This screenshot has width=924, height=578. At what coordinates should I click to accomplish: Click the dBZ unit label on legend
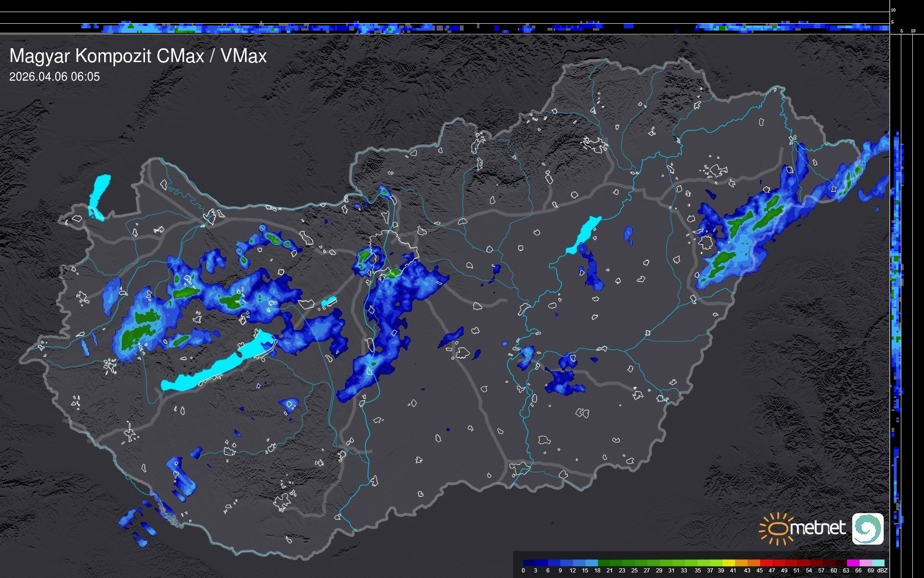click(x=882, y=571)
